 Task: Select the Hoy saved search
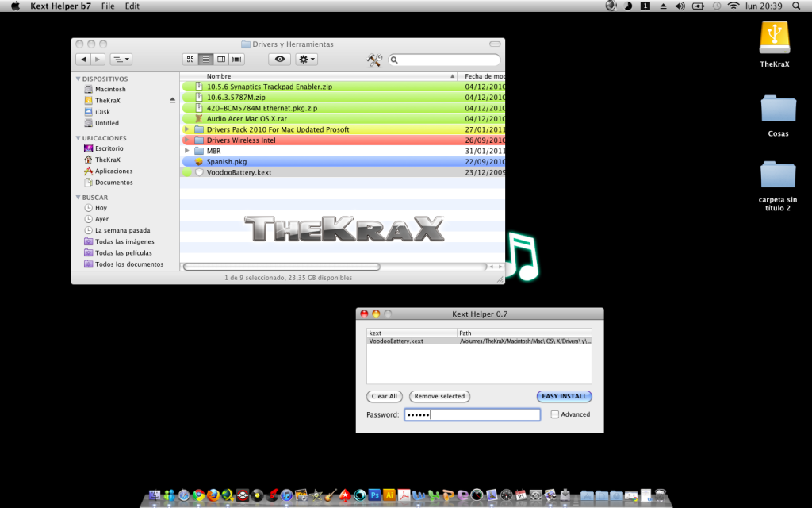point(101,207)
